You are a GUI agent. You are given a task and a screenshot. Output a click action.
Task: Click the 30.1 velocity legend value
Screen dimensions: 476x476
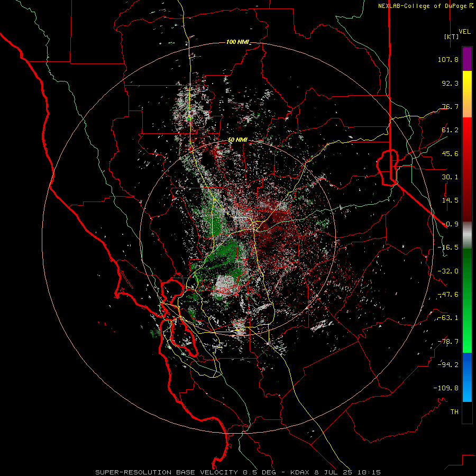click(450, 177)
